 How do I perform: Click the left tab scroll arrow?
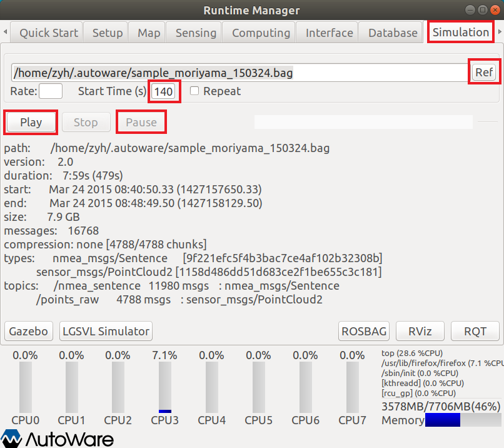(x=6, y=31)
